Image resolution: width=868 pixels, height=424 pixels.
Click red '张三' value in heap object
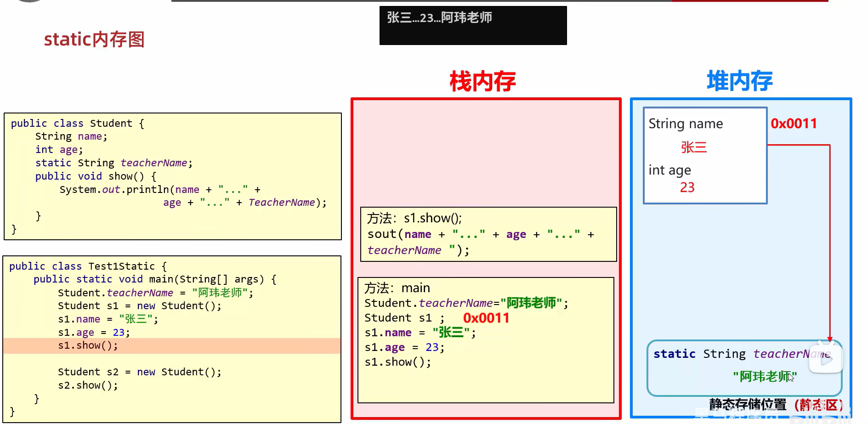[694, 147]
